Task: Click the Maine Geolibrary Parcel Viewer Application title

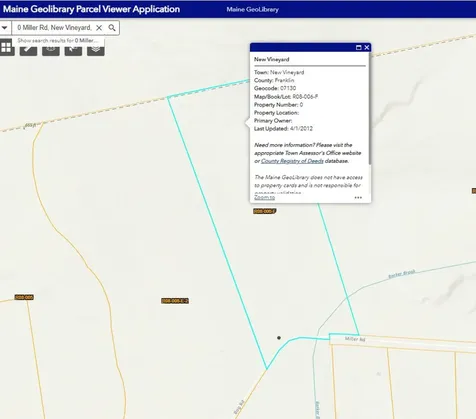Action: [x=91, y=9]
